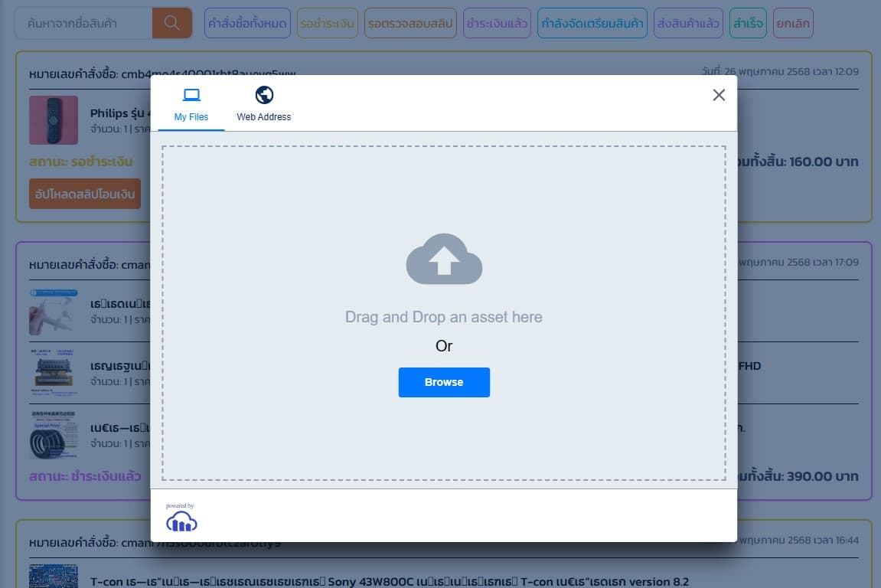Close the upload dialog with X
881x588 pixels.
719,95
